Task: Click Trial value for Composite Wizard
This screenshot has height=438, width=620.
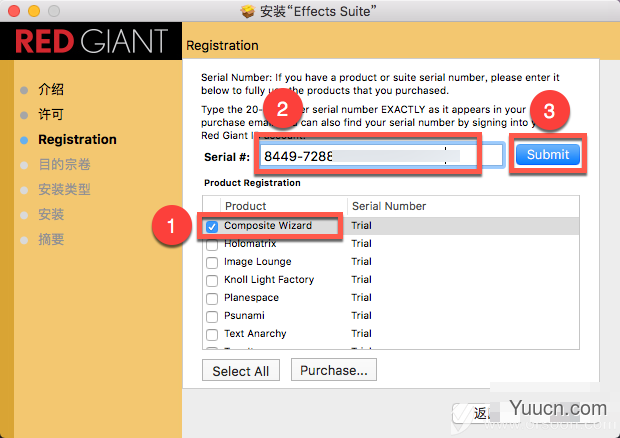Action: [362, 225]
